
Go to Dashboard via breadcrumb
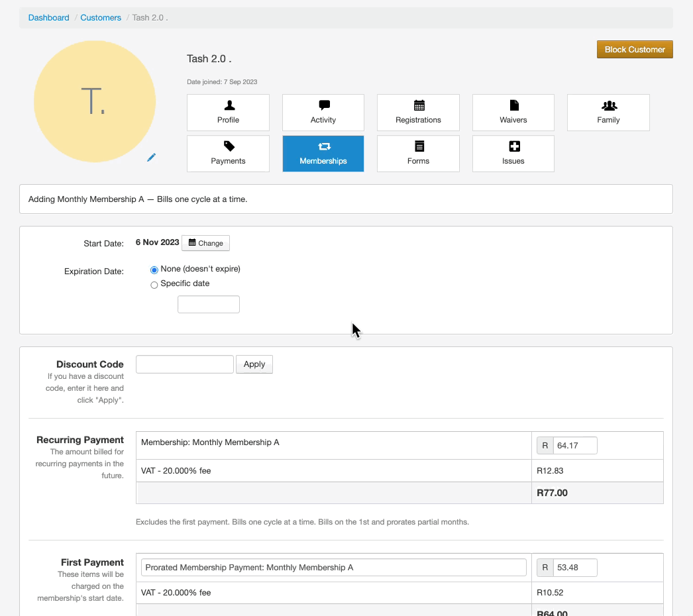(48, 18)
